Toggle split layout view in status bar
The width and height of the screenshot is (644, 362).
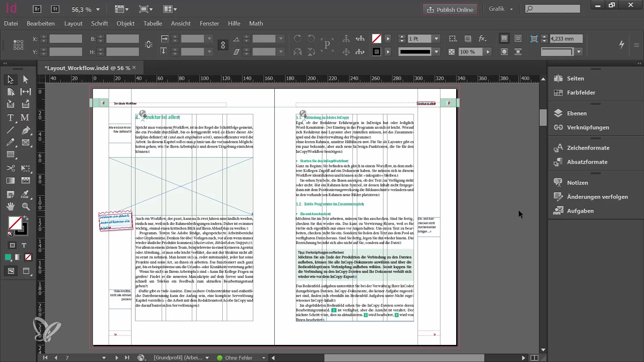(x=534, y=358)
